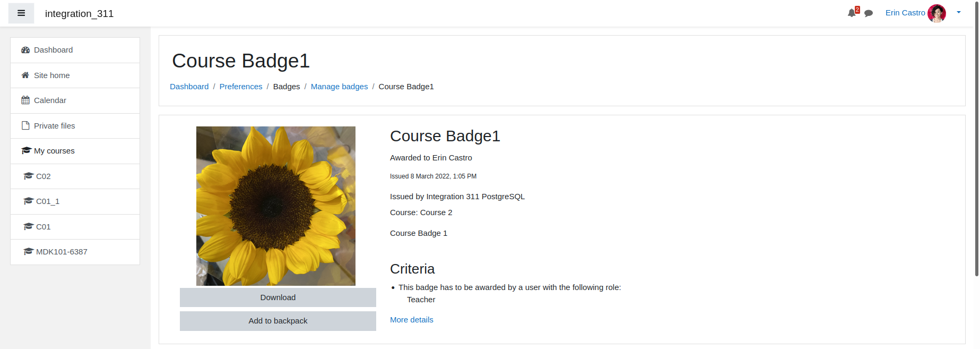
Task: Click the Erin Castro username link
Action: (905, 13)
